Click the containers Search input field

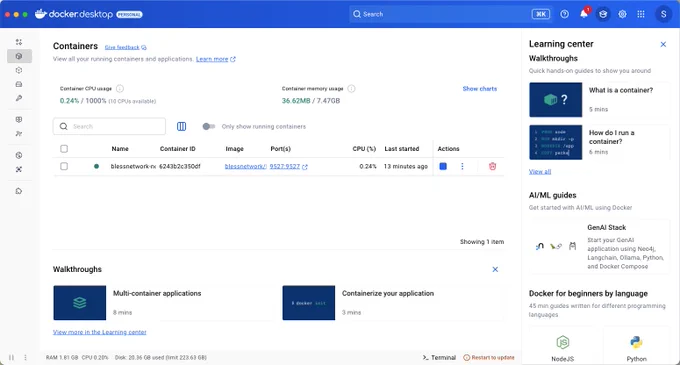coord(109,126)
